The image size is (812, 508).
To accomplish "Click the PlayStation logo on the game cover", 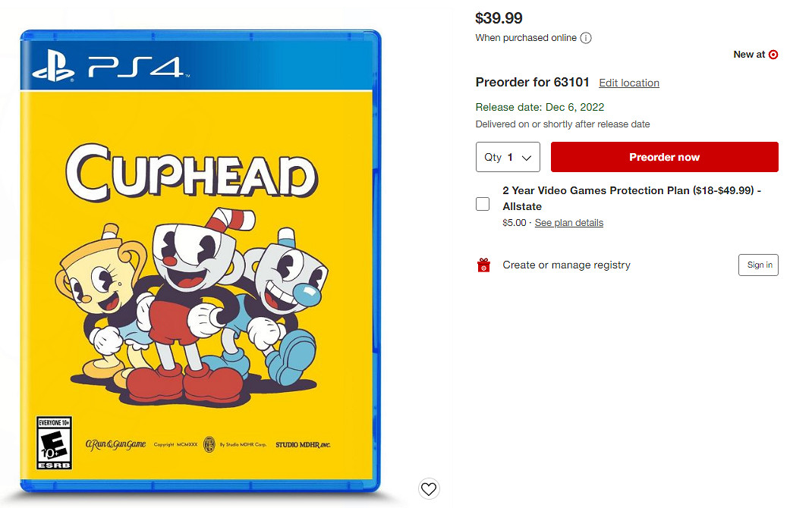I will point(52,65).
